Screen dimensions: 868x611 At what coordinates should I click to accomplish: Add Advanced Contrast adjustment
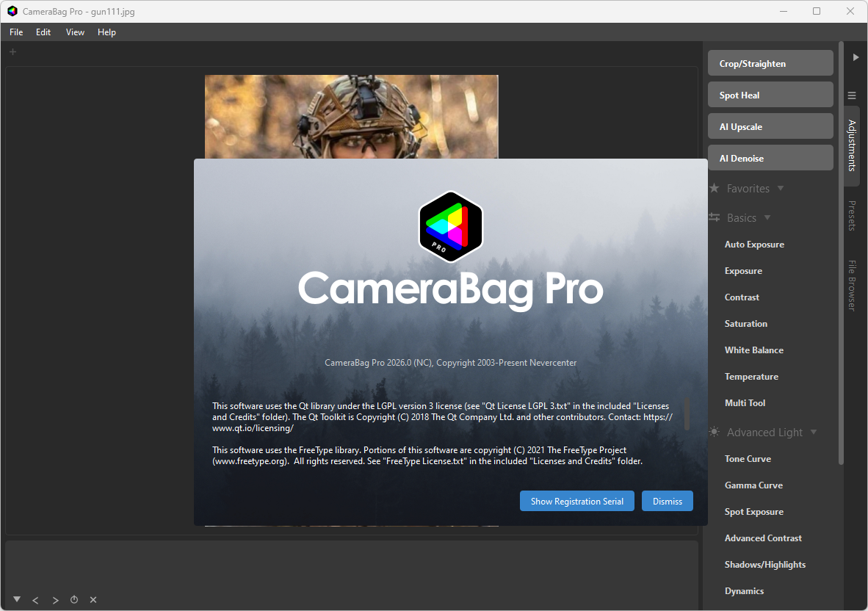pyautogui.click(x=763, y=538)
